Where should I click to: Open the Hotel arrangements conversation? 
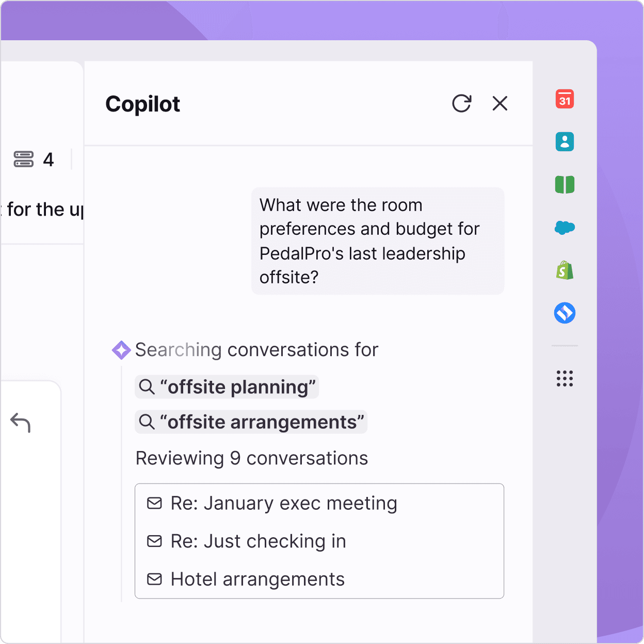[319, 579]
